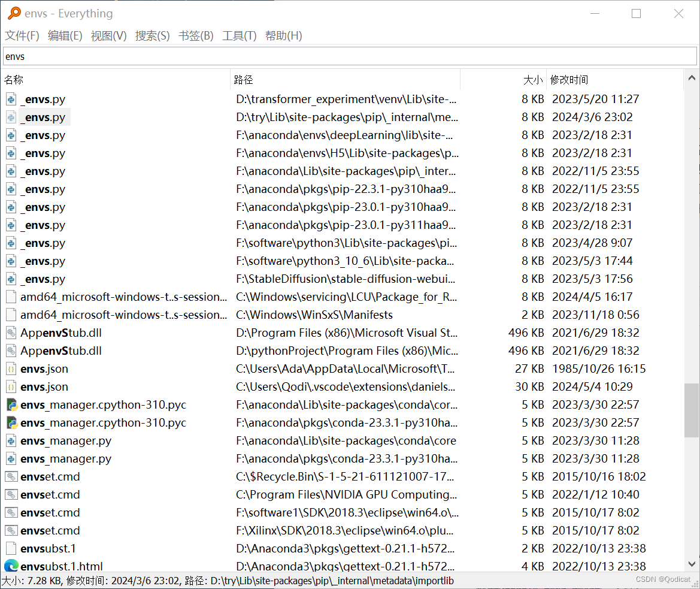This screenshot has width=700, height=589.
Task: Click the 30 KB size cell
Action: point(529,386)
